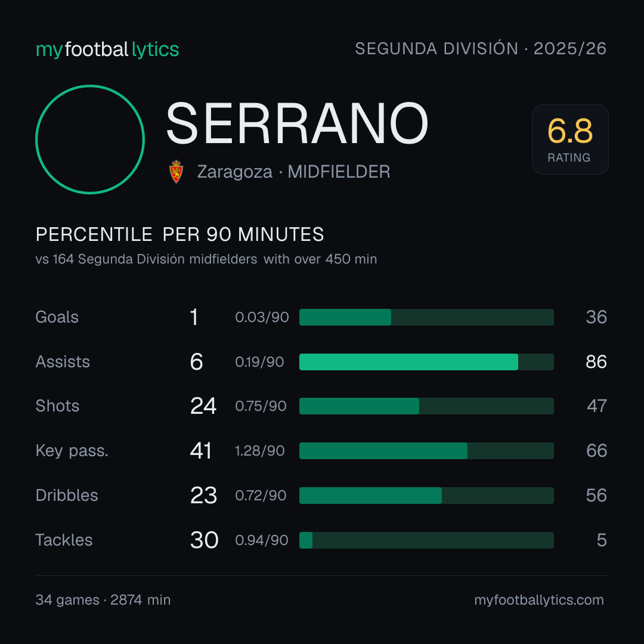
Task: Select the Assists percentile bar
Action: pyautogui.click(x=426, y=362)
